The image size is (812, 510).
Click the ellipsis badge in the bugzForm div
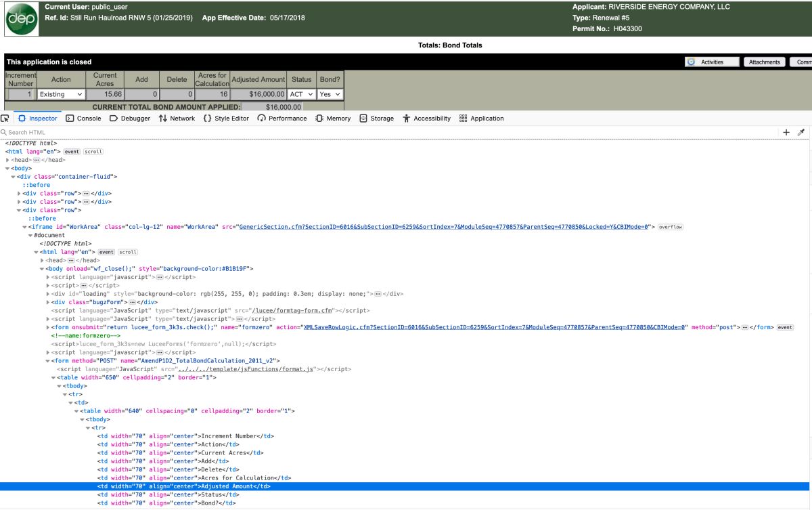click(x=133, y=302)
